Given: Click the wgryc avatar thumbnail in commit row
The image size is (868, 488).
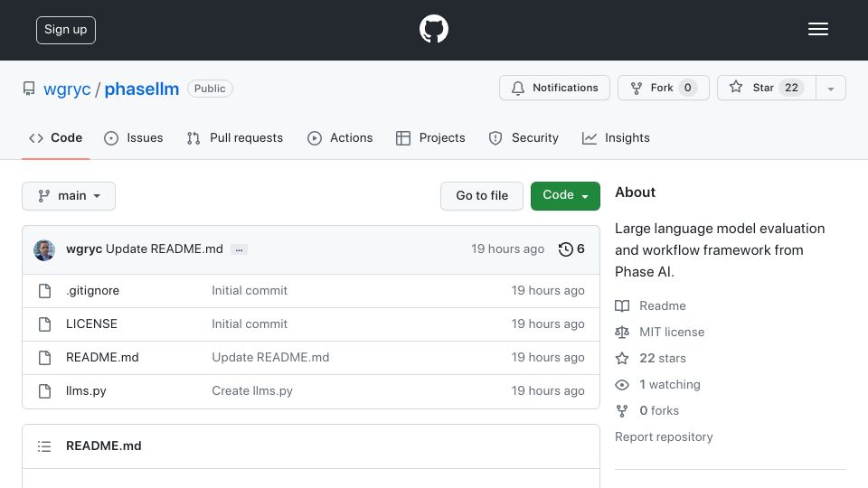Looking at the screenshot, I should coord(44,250).
